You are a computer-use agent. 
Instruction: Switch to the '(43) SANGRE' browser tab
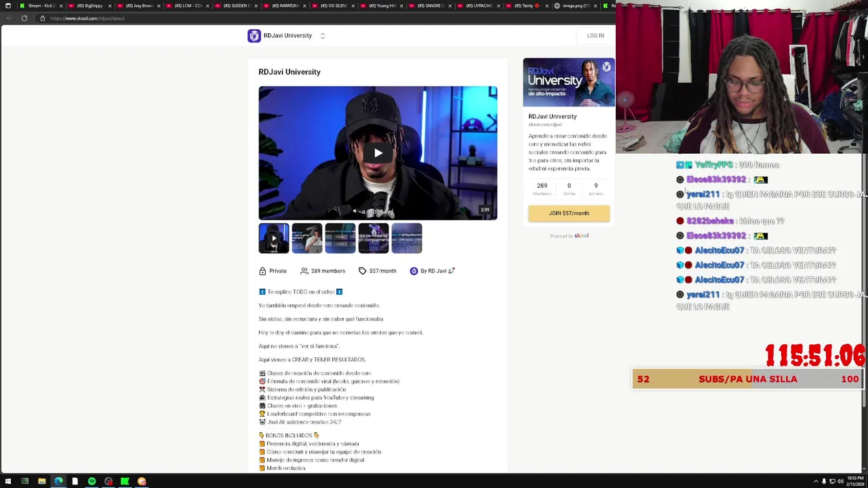point(431,5)
